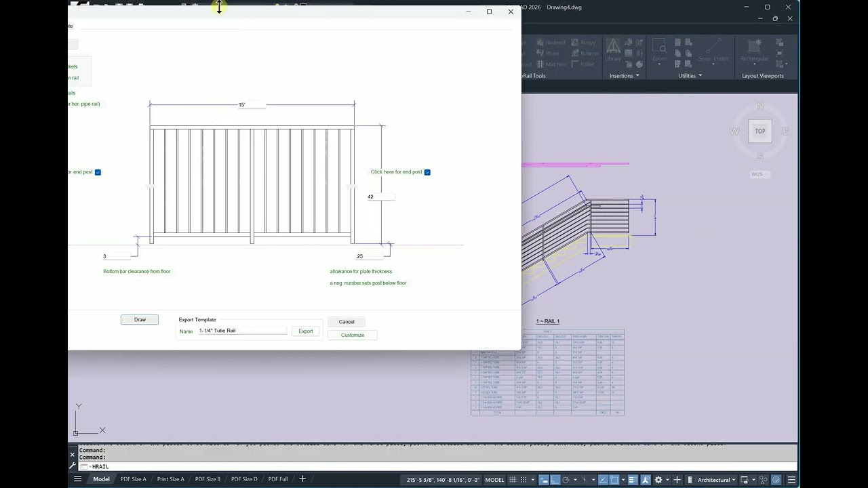868x488 pixels.
Task: Switch to PDF Size A layout tab
Action: point(133,479)
